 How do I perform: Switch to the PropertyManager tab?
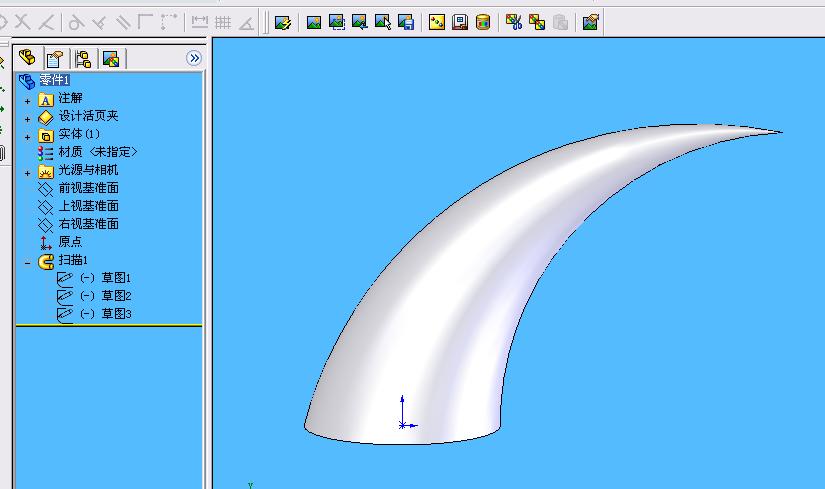pyautogui.click(x=55, y=58)
